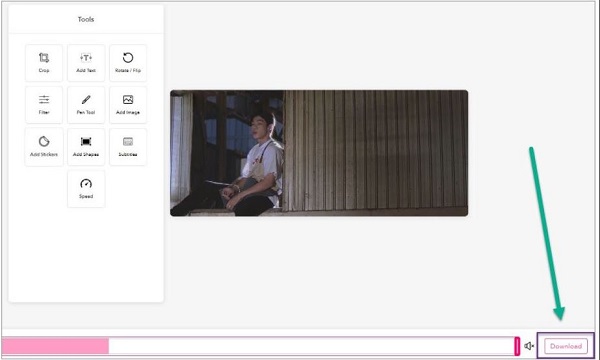The width and height of the screenshot is (600, 360).
Task: Open the Add Image tool
Action: pos(128,105)
